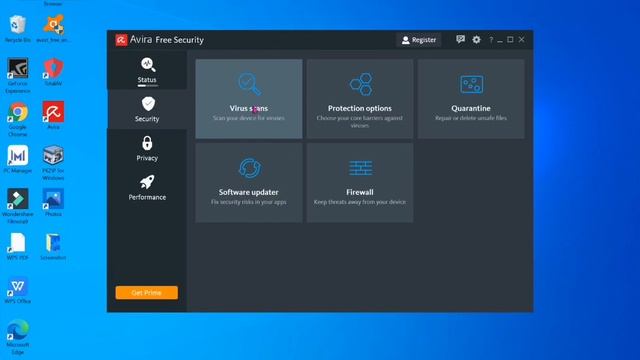Open the Quarantine tile
The height and width of the screenshot is (360, 640).
(x=471, y=99)
